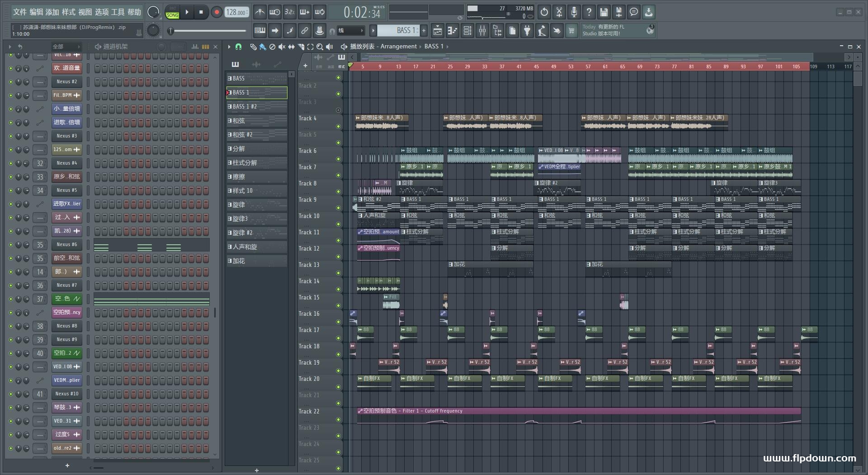Open the audio editor scissors icon

point(559,12)
